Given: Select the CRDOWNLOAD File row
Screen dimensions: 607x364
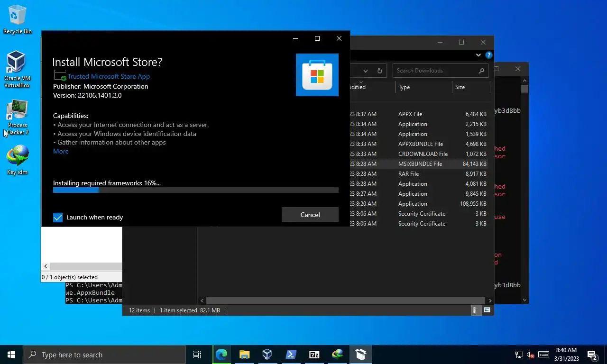Looking at the screenshot, I should click(419, 154).
